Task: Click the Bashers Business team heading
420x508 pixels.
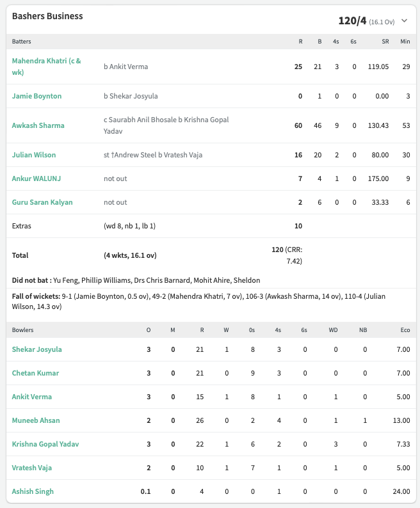Action: tap(47, 16)
